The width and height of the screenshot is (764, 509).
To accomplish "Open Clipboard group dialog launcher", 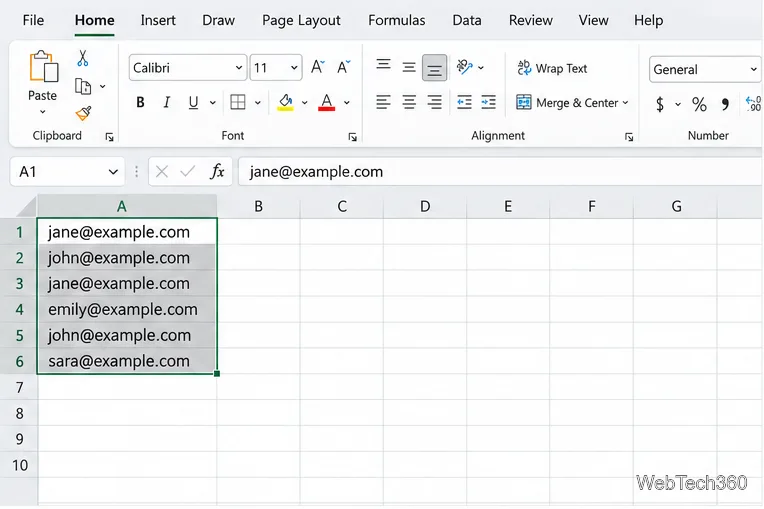I will 110,137.
